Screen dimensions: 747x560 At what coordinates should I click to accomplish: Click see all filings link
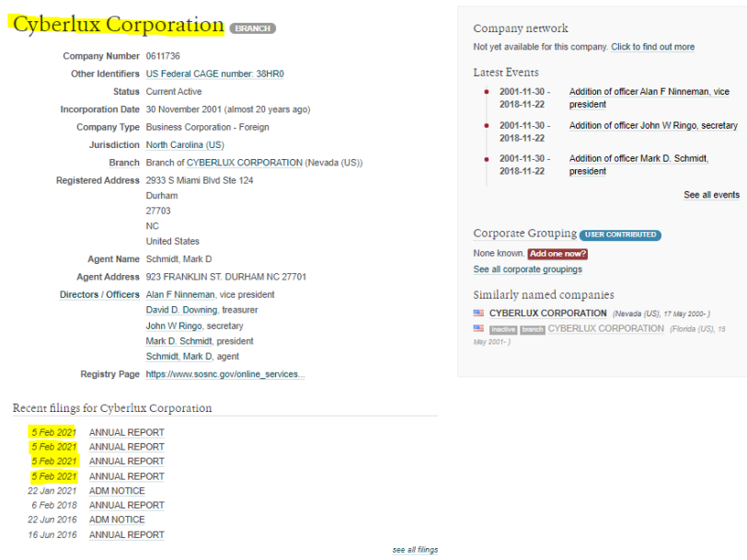[415, 550]
